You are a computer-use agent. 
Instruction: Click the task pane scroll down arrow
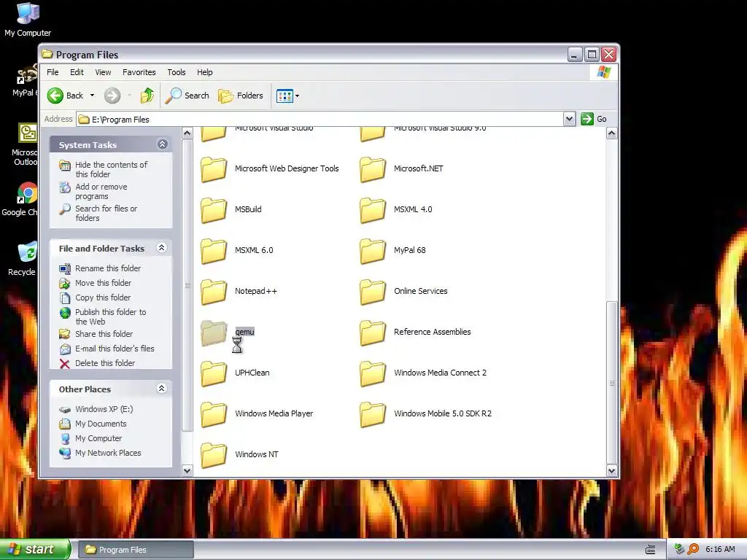pyautogui.click(x=187, y=471)
